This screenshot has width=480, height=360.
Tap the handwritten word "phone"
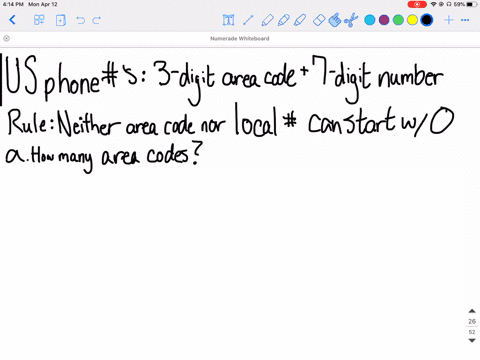pos(72,82)
